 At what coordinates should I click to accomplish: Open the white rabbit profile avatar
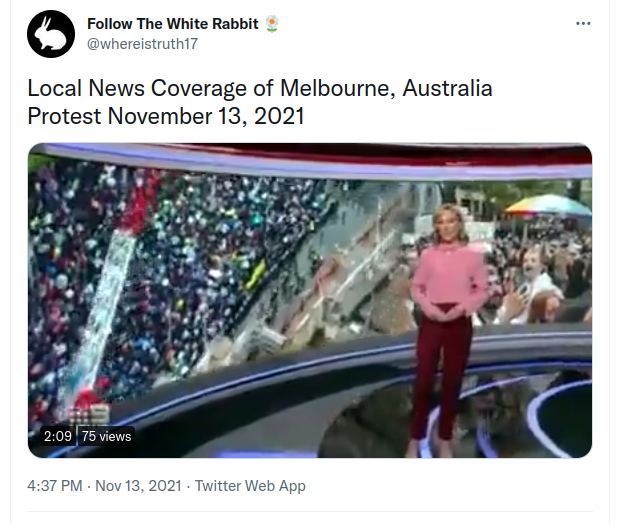pyautogui.click(x=51, y=34)
